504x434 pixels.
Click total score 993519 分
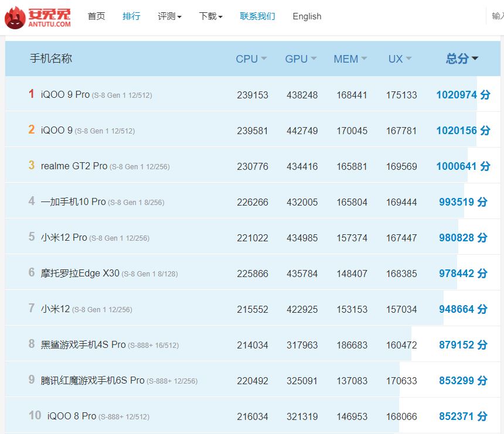463,201
